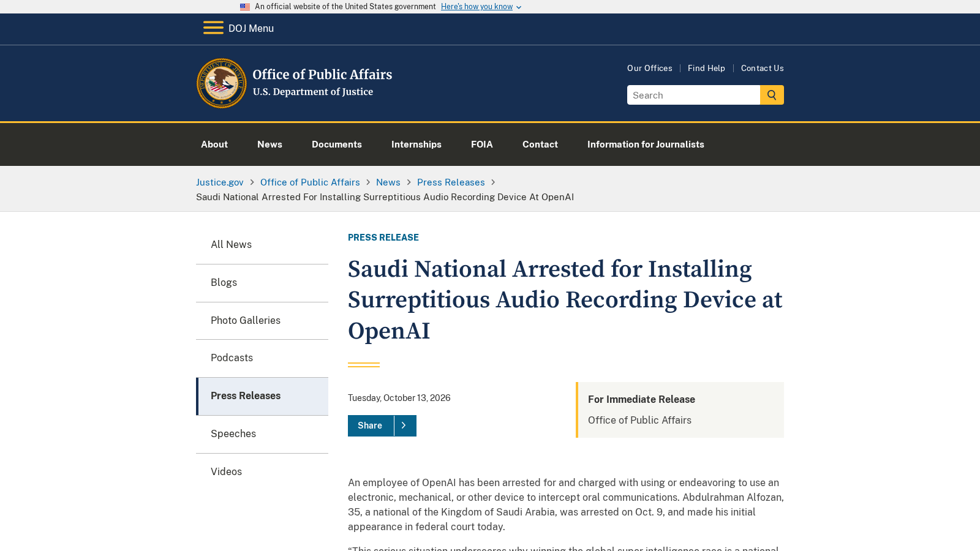This screenshot has height=551, width=980.
Task: Click the date Tuesday, October 13, 2026
Action: pos(399,398)
